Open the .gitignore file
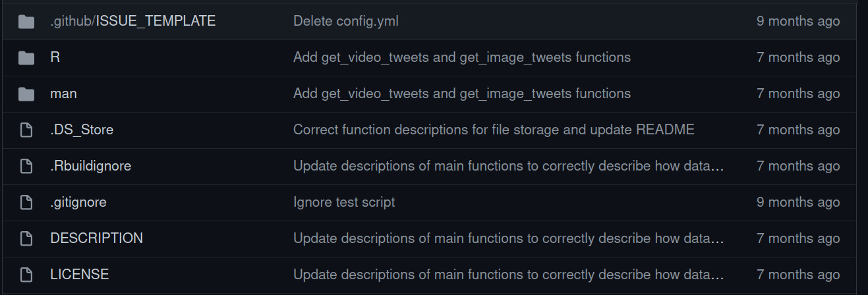Screen dimensions: 868x295 (x=78, y=202)
